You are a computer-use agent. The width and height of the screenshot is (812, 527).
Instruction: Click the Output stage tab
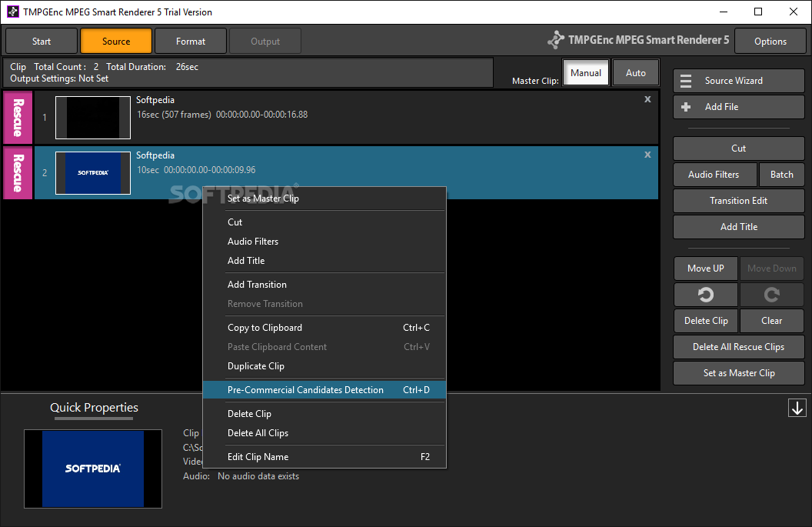[265, 41]
